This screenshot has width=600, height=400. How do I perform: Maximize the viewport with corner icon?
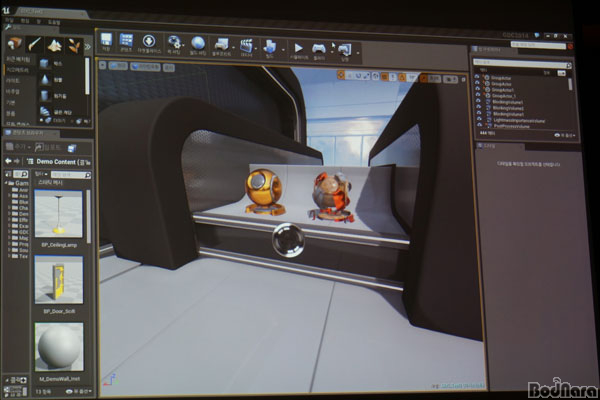coord(463,80)
